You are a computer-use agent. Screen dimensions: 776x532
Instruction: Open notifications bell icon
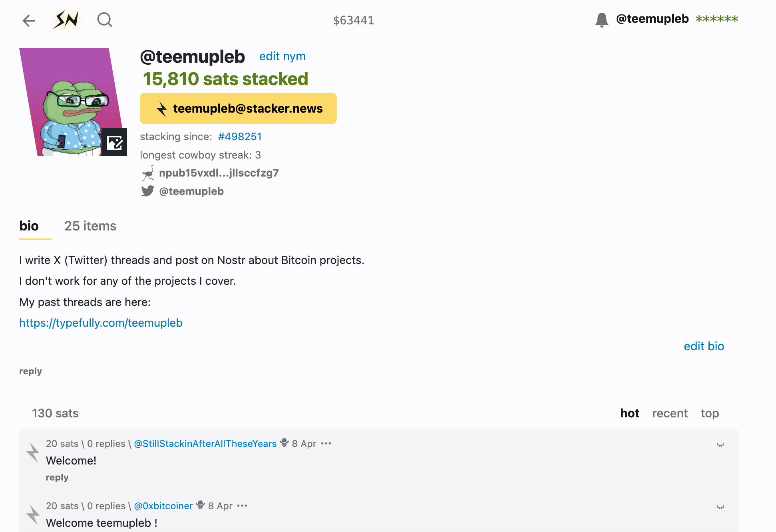coord(601,20)
